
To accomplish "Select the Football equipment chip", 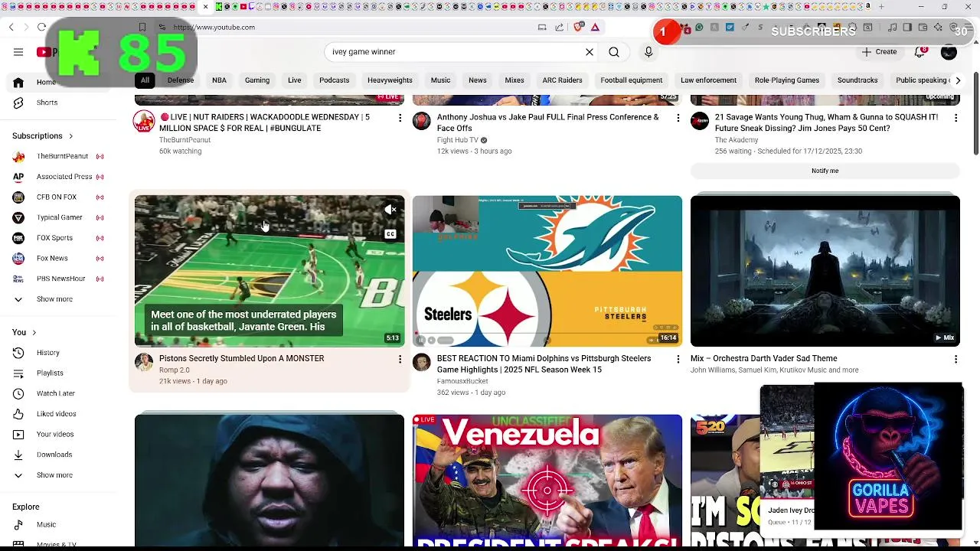I will (632, 80).
